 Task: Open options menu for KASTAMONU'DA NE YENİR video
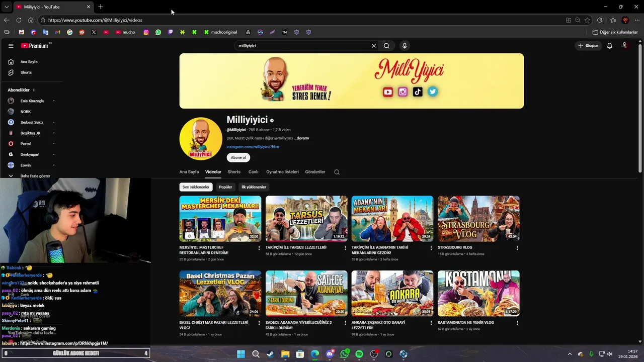click(x=517, y=323)
